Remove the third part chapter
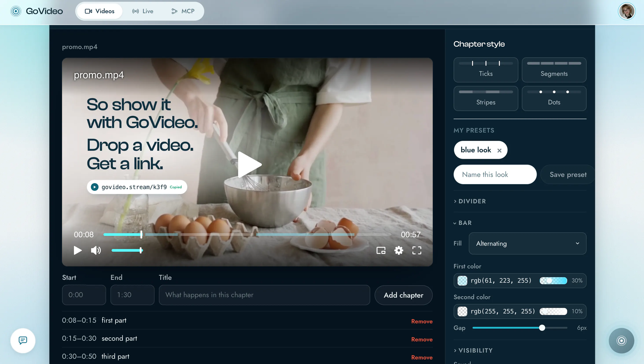The image size is (644, 364). click(422, 357)
